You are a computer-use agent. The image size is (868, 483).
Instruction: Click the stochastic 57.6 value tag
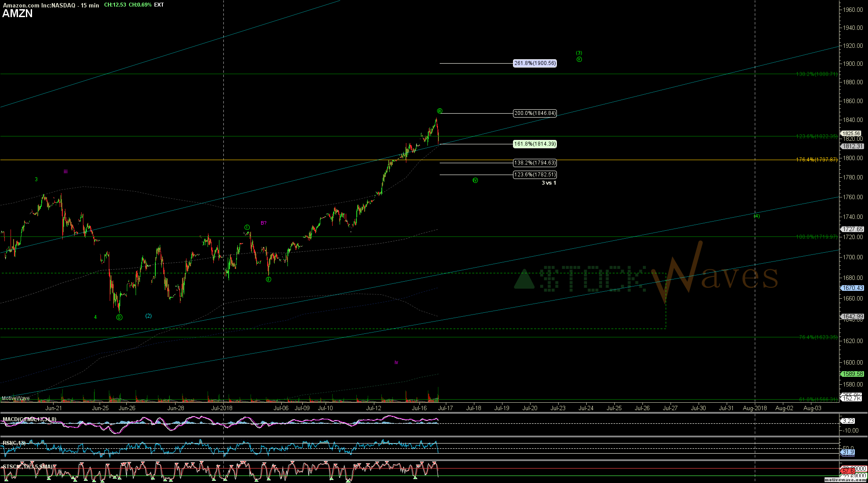848,471
